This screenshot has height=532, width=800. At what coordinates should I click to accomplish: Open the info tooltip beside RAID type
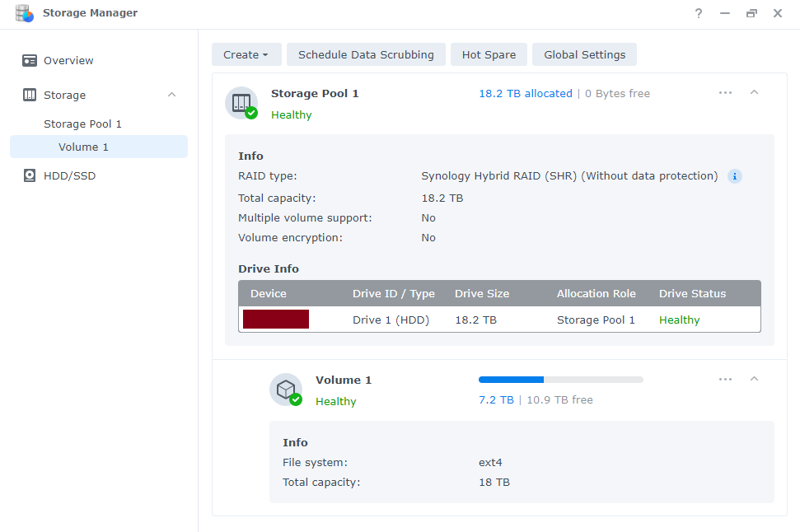[x=734, y=176]
